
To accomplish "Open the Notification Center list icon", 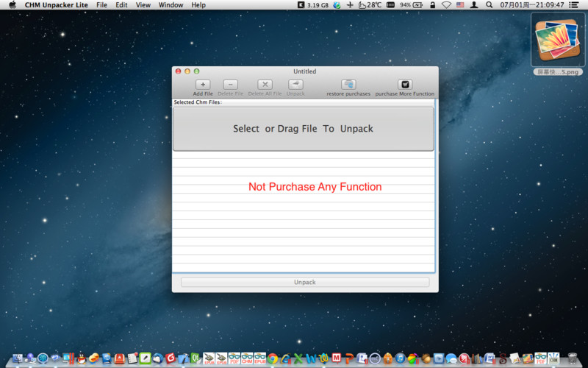I will 573,5.
